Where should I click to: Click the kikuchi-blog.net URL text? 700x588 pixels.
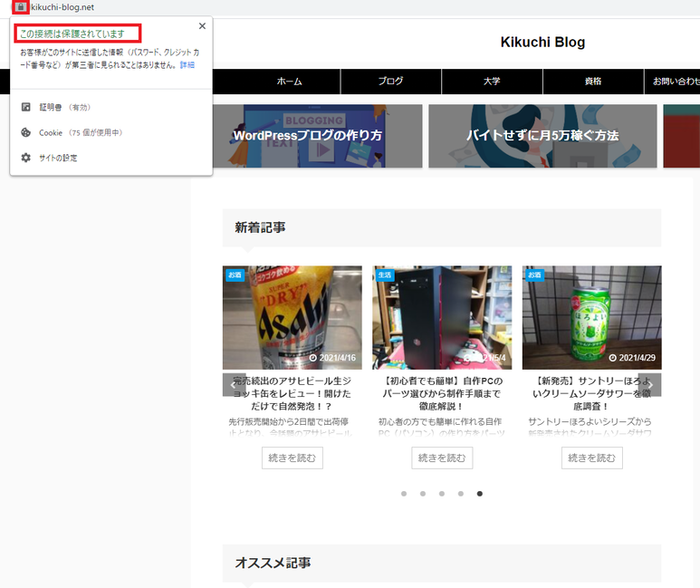point(62,7)
